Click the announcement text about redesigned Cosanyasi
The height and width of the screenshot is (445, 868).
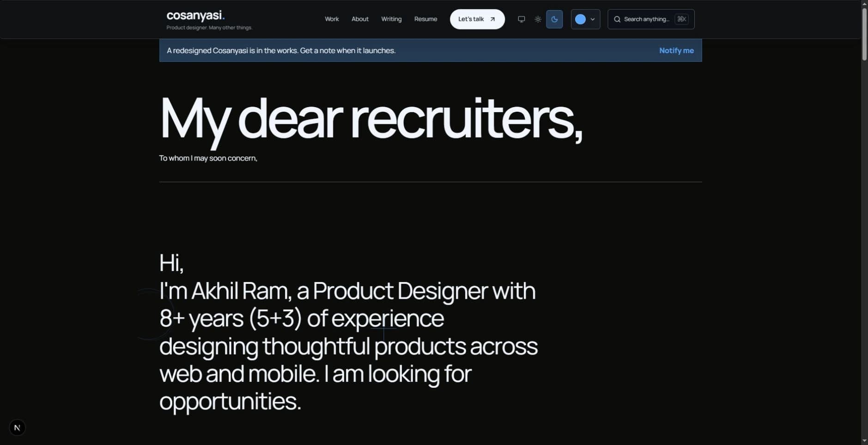(x=281, y=50)
